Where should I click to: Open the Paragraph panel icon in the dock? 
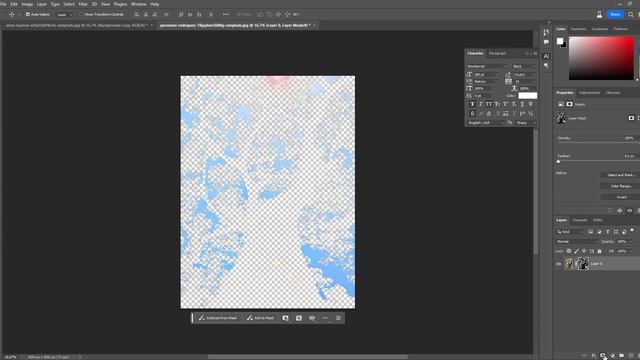pyautogui.click(x=546, y=66)
